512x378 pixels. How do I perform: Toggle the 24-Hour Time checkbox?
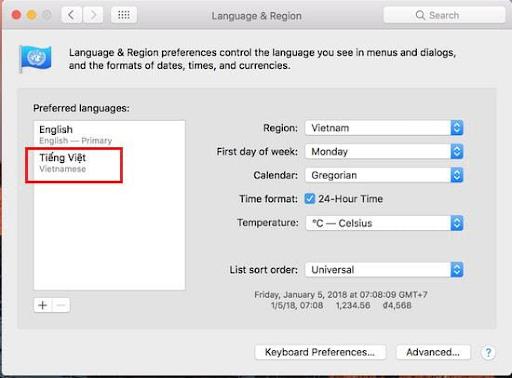(309, 199)
